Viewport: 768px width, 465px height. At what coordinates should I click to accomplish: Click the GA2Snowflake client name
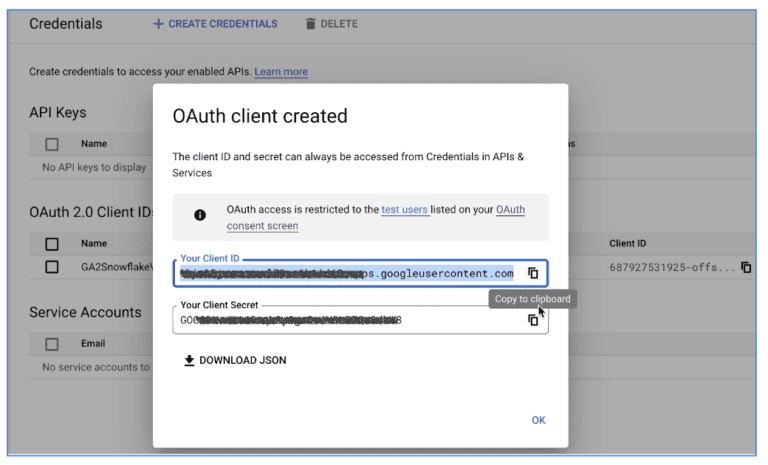pos(117,267)
